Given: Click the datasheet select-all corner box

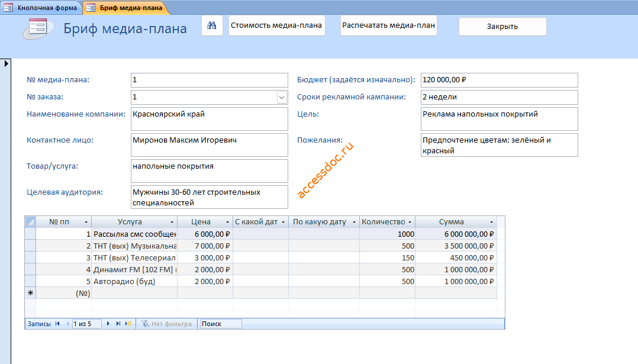Looking at the screenshot, I should [x=30, y=221].
